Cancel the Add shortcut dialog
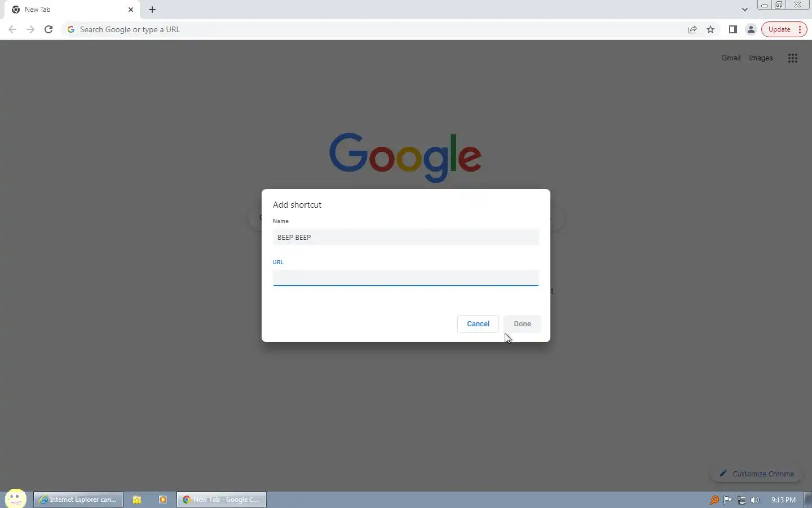 tap(478, 324)
